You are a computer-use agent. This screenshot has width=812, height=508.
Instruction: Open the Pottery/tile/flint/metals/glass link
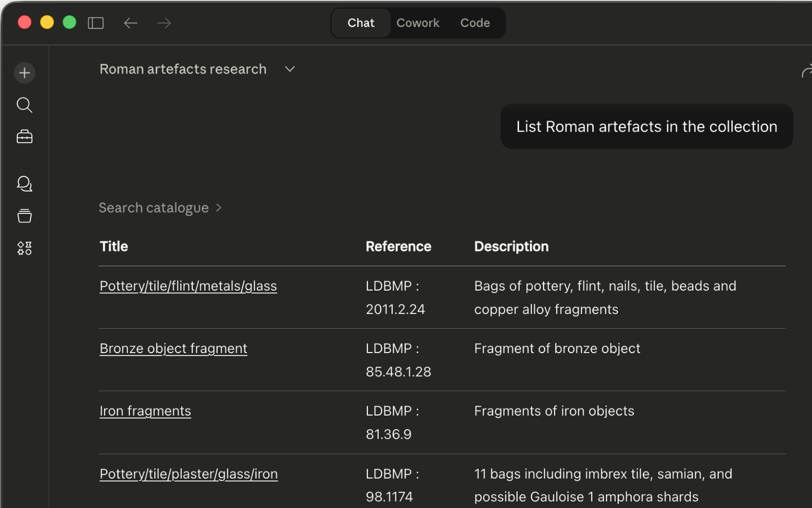(x=188, y=286)
